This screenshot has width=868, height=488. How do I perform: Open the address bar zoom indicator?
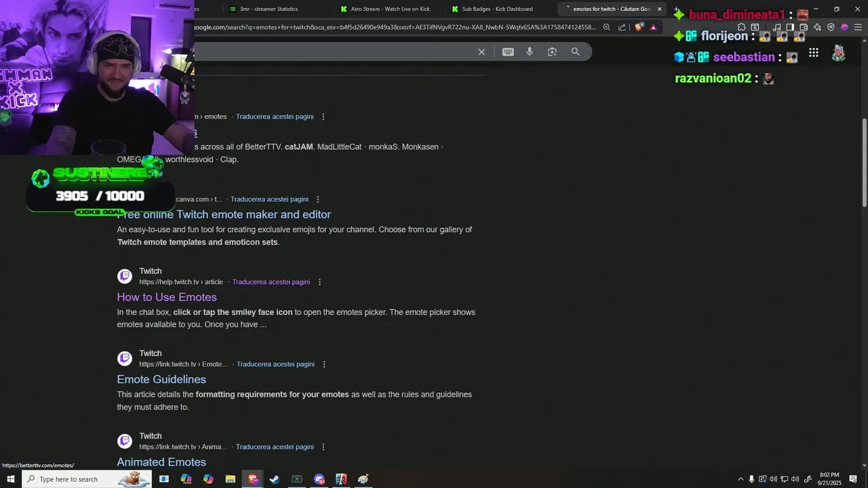[606, 27]
